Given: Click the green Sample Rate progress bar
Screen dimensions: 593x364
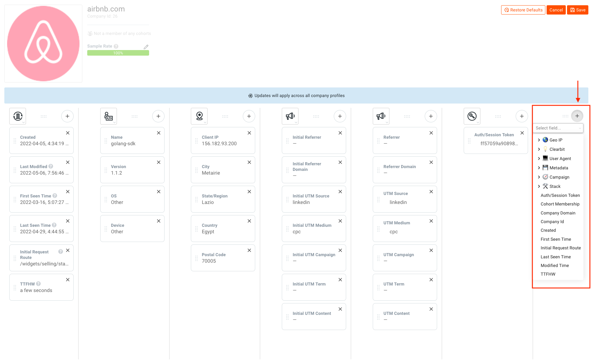Looking at the screenshot, I should [x=118, y=53].
